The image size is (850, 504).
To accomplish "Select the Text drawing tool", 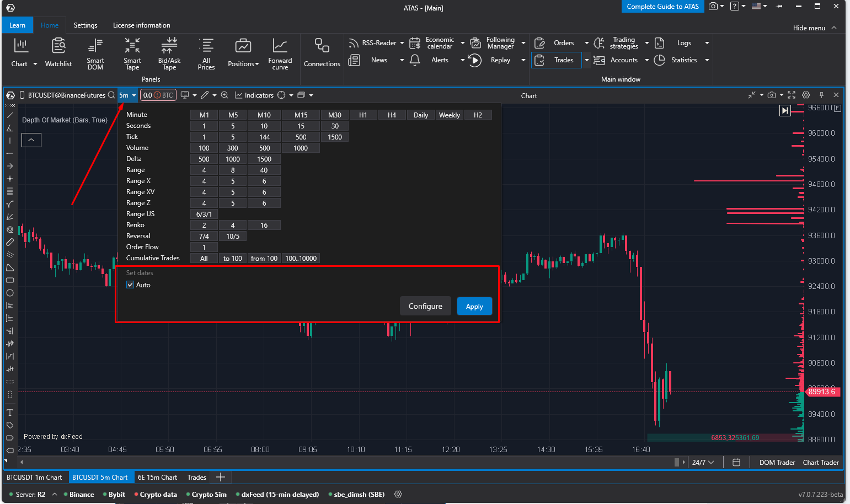I will (10, 412).
